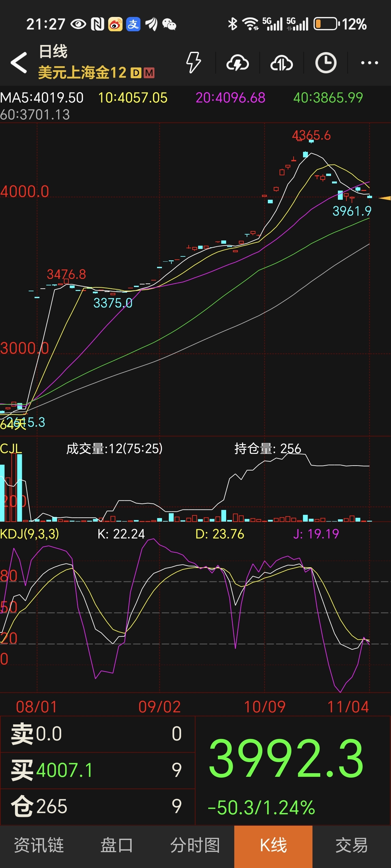Tap the 10/09 date label
Screen dimensions: 391x868
coord(265,707)
